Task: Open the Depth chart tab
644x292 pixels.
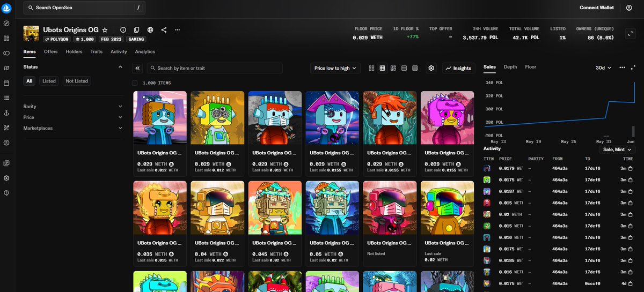Action: (510, 67)
